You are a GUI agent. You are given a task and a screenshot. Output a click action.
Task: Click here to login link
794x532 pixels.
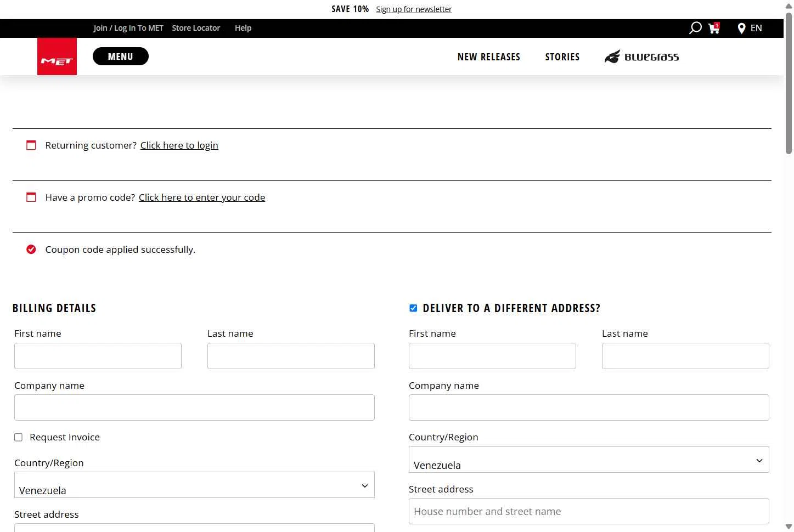point(179,145)
